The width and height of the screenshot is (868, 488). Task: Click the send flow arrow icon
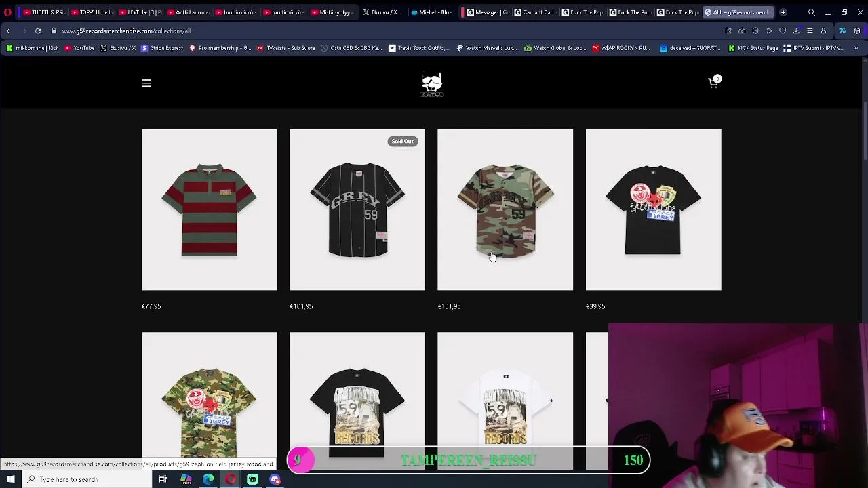tap(769, 30)
